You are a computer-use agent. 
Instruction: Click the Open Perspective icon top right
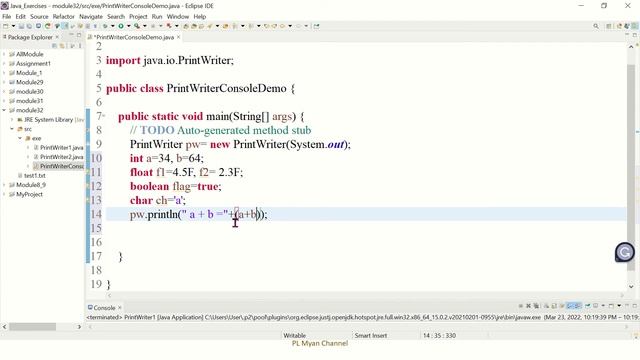[x=609, y=26]
